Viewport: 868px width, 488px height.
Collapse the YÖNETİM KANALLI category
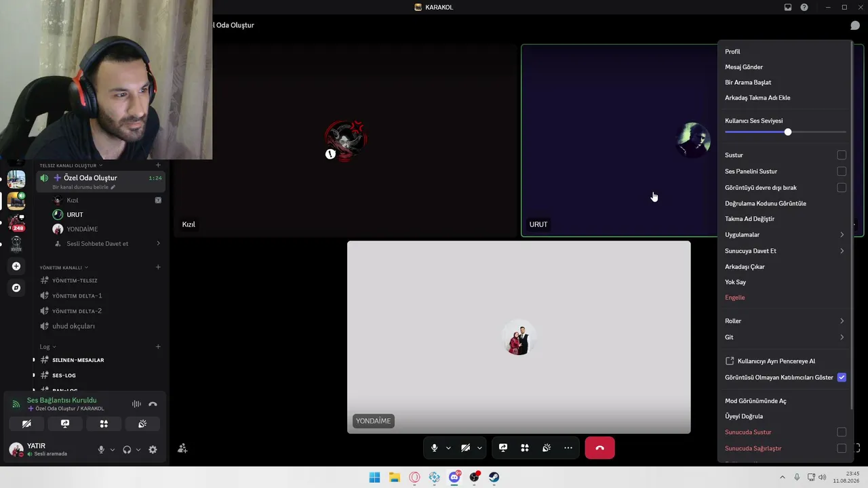[x=63, y=267]
